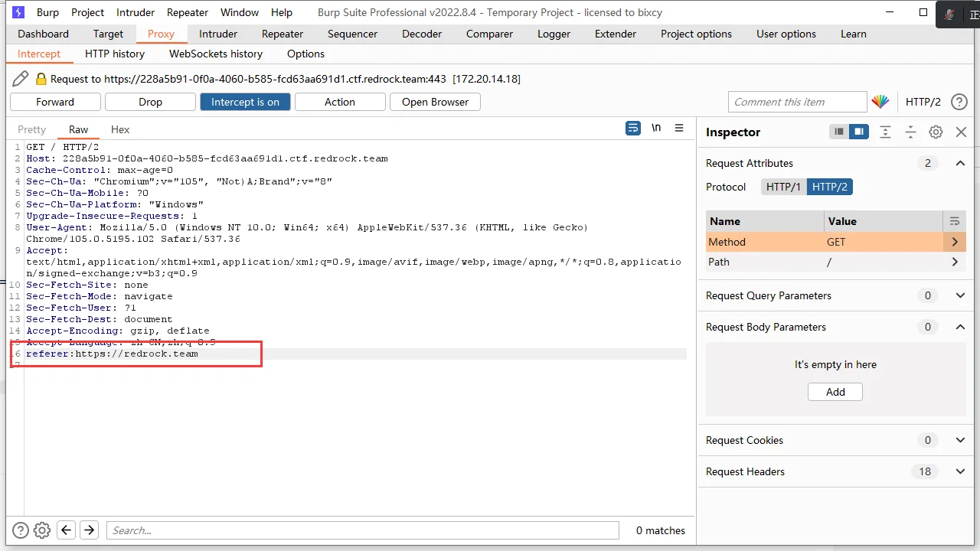Image resolution: width=980 pixels, height=551 pixels.
Task: Open the help icon beside HTTP/2
Action: click(959, 102)
